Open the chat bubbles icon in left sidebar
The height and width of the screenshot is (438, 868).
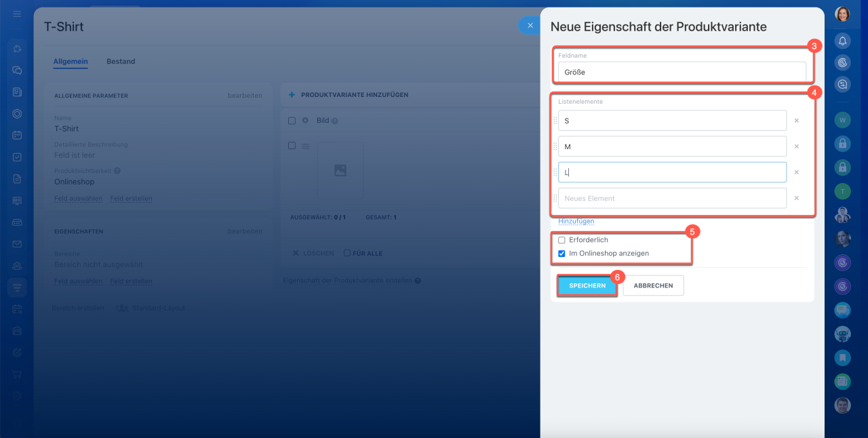[17, 70]
